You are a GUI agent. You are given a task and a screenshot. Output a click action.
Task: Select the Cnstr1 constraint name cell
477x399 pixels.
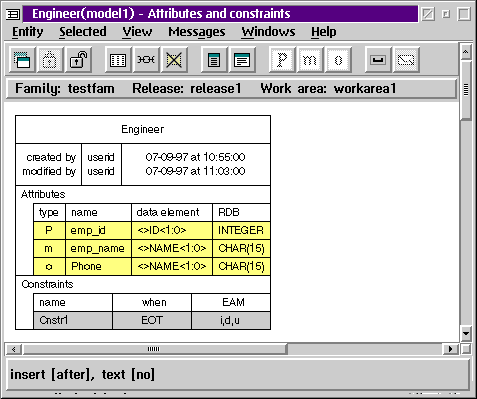(73, 321)
